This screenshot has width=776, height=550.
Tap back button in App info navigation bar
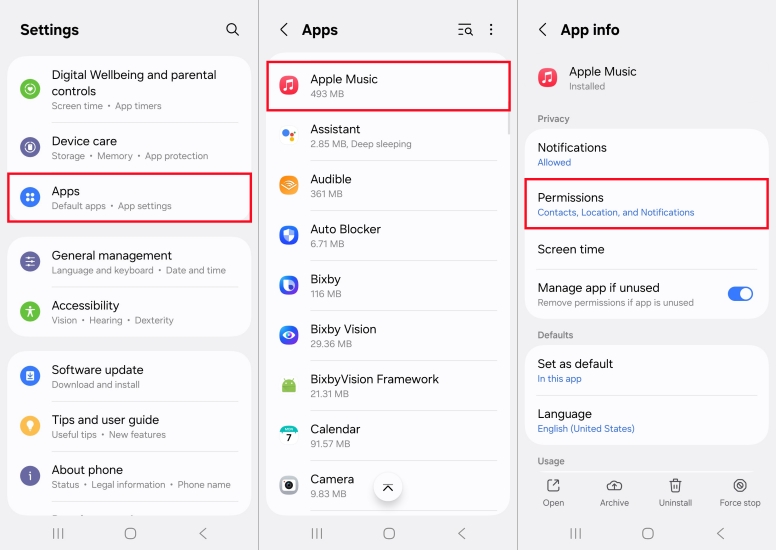(721, 533)
